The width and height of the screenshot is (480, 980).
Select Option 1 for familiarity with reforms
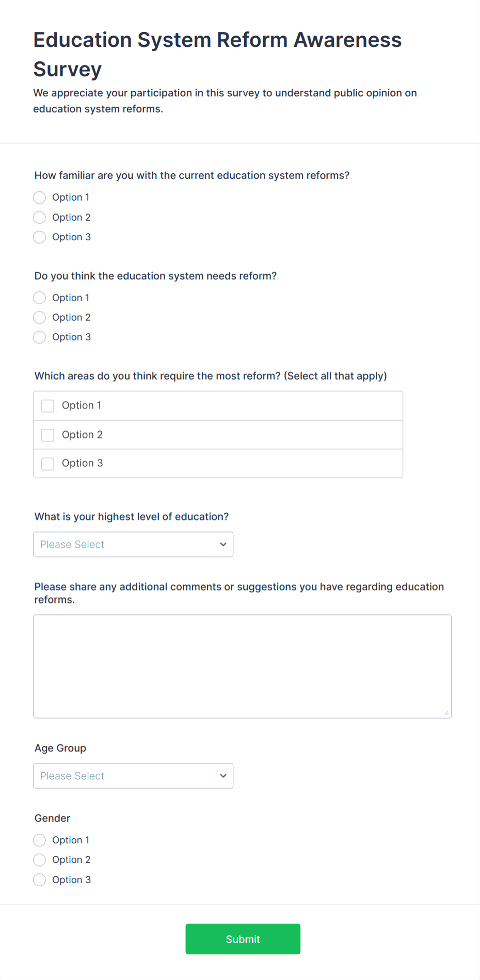(x=39, y=198)
